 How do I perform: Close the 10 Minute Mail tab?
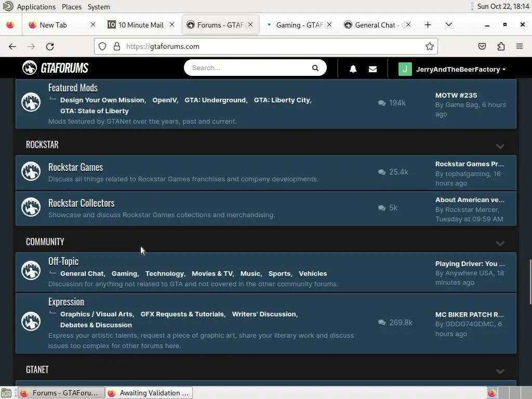(172, 24)
